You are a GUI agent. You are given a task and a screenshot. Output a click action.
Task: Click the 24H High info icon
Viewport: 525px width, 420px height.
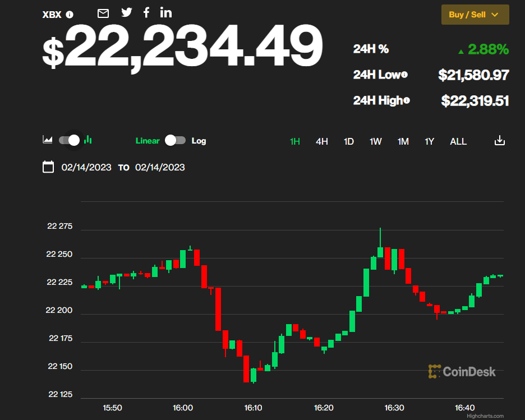pos(407,100)
